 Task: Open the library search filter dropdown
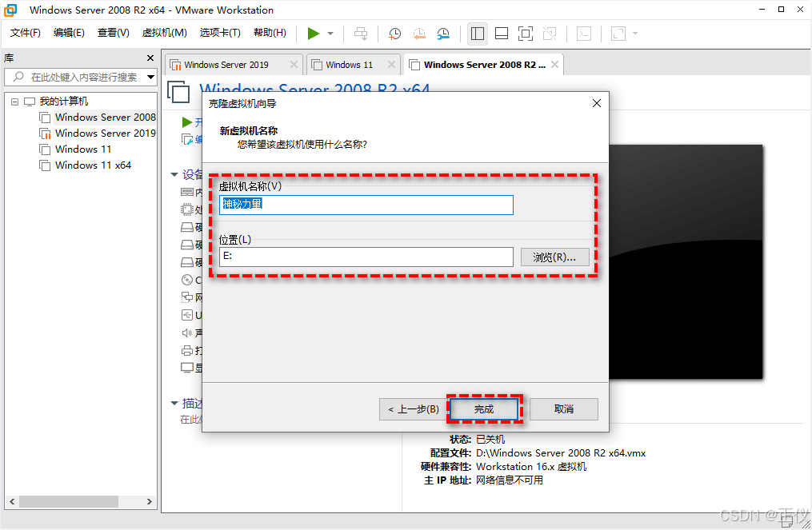pyautogui.click(x=150, y=77)
